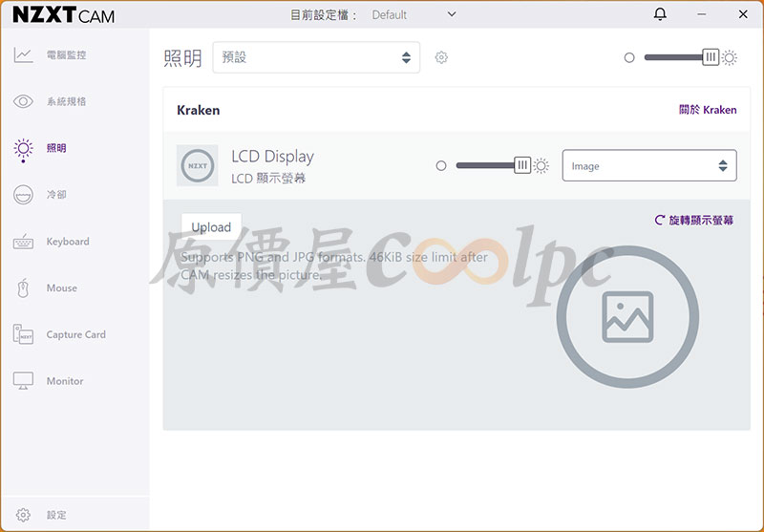Go to 電腦監控 menu item
Viewport: 764px width, 532px height.
tap(66, 55)
